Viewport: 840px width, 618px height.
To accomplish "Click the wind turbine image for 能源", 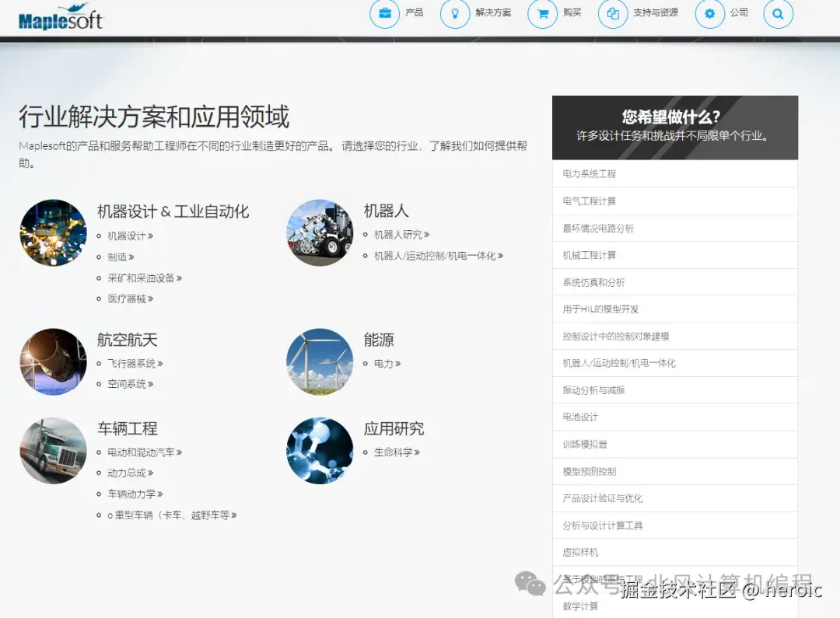I will tap(319, 361).
